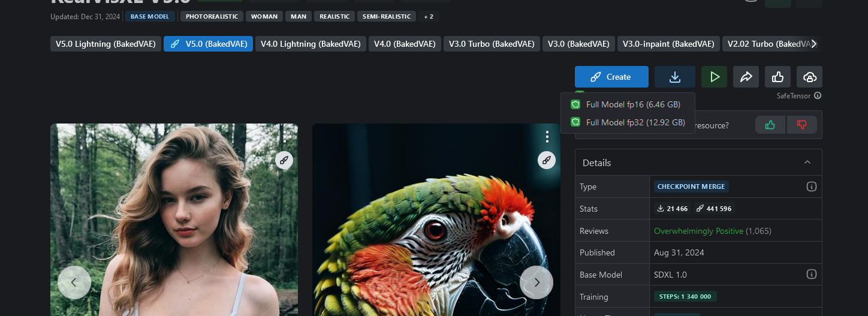Click the info icon in Type row
868x316 pixels.
point(812,186)
